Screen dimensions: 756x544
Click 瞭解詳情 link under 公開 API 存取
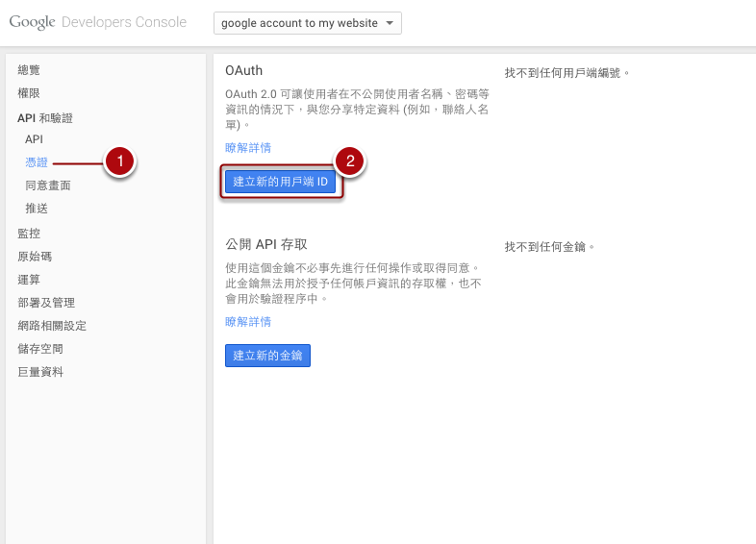tap(248, 322)
